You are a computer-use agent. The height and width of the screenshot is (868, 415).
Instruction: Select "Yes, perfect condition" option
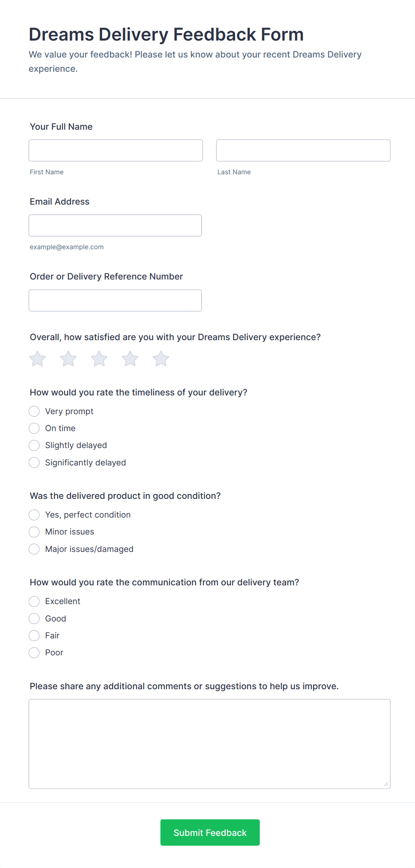[34, 515]
